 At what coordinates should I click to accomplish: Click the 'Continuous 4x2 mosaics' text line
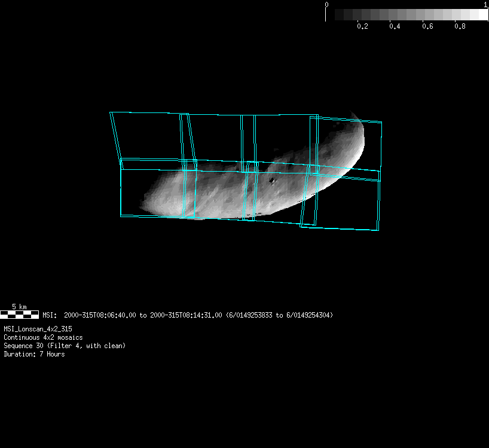coord(43,337)
